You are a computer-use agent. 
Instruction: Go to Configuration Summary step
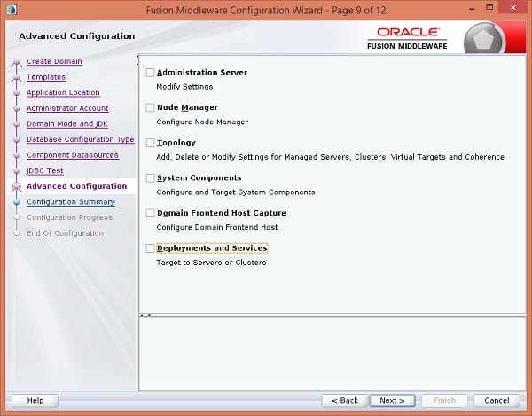tap(71, 202)
